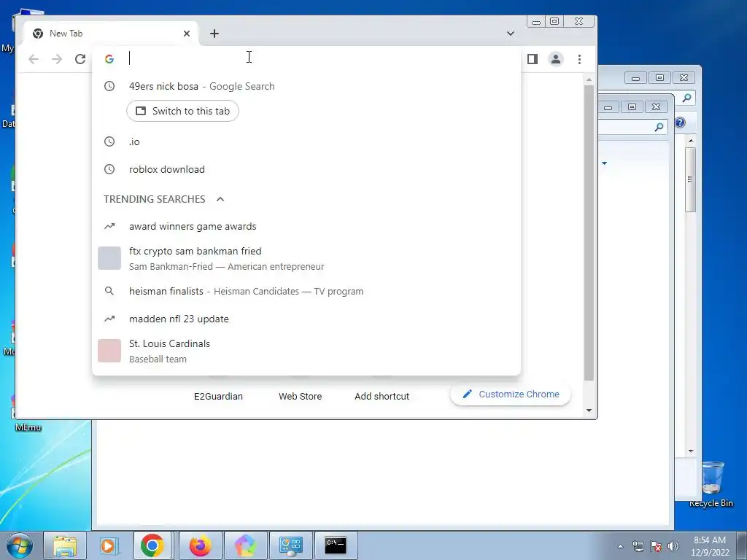Click the clock icon beside 'roblox download'

[109, 169]
